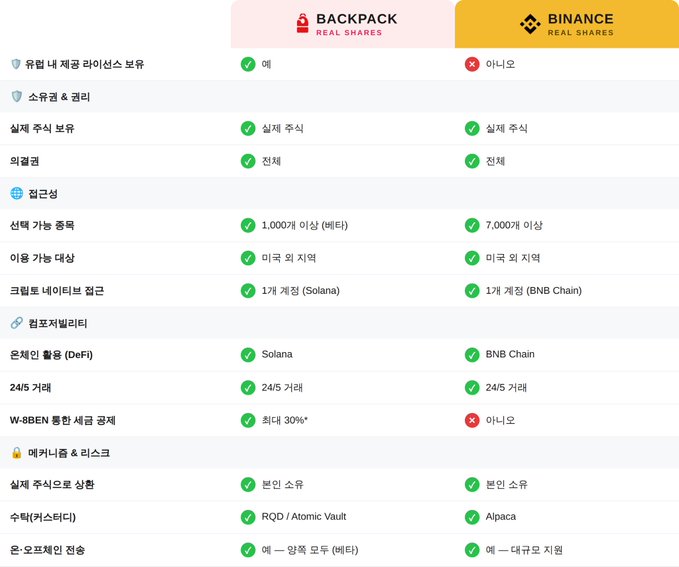Click green check beside 1개 계정 (BNB Chain)
Image resolution: width=679 pixels, height=567 pixels.
click(472, 290)
